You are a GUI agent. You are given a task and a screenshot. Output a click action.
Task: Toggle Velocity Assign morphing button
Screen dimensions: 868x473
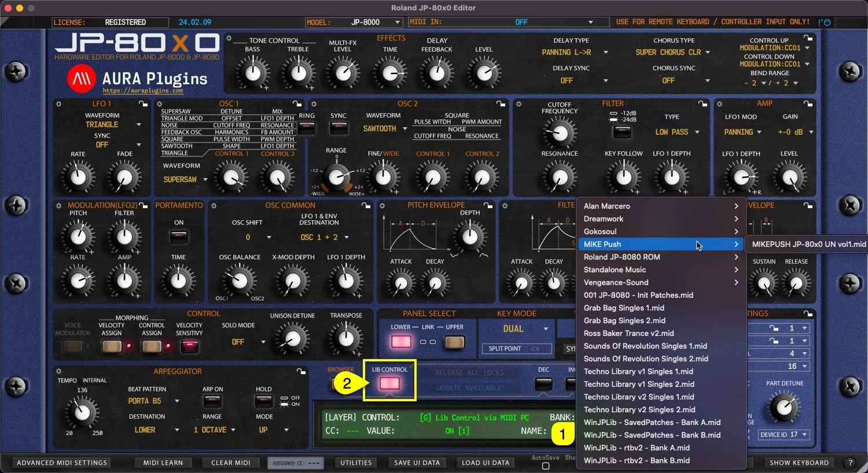pos(112,346)
